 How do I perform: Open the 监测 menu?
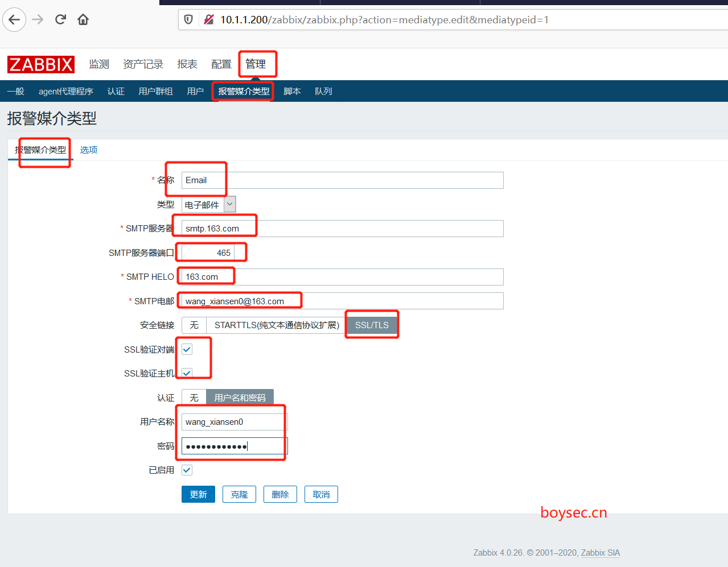(x=99, y=64)
